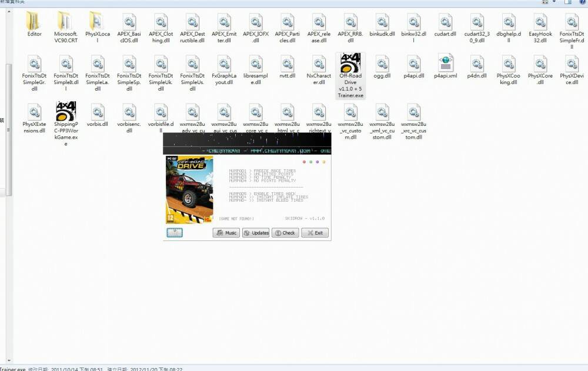Image resolution: width=588 pixels, height=371 pixels.
Task: Select the vorbisfile.dll file
Action: click(x=161, y=118)
